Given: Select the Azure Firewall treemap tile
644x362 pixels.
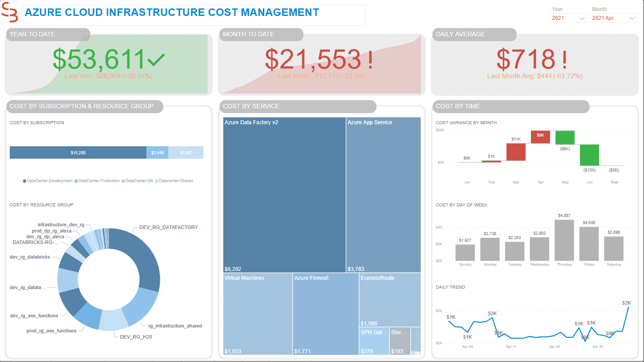Looking at the screenshot, I should coord(326,314).
